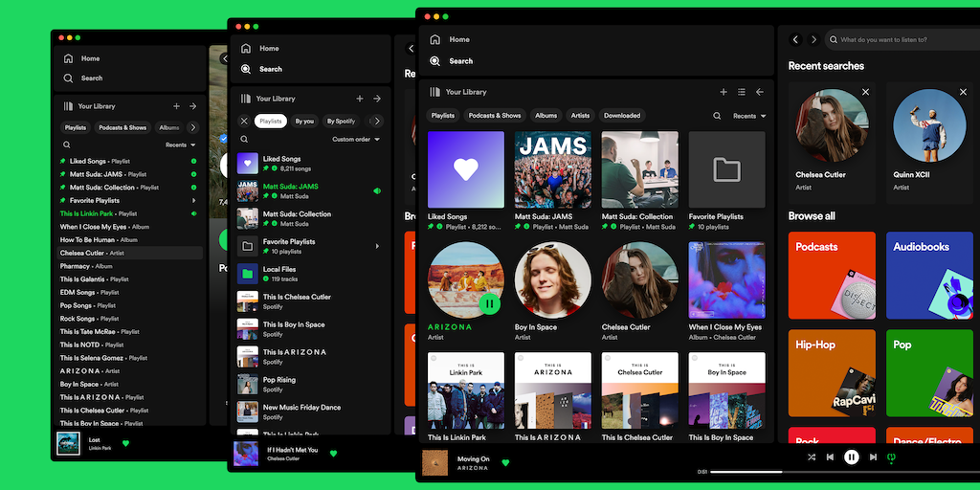980x490 pixels.
Task: Pause ARIZONA using green button on artist
Action: click(x=489, y=303)
